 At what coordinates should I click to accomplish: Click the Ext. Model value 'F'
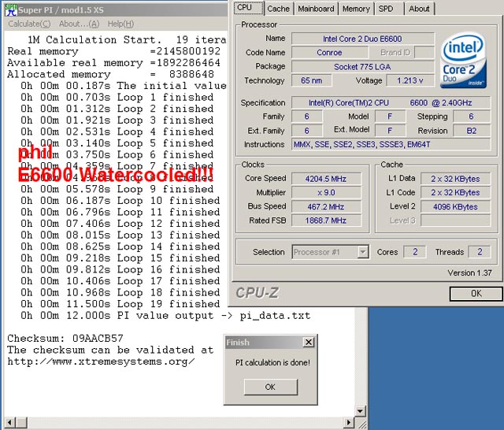(x=390, y=131)
